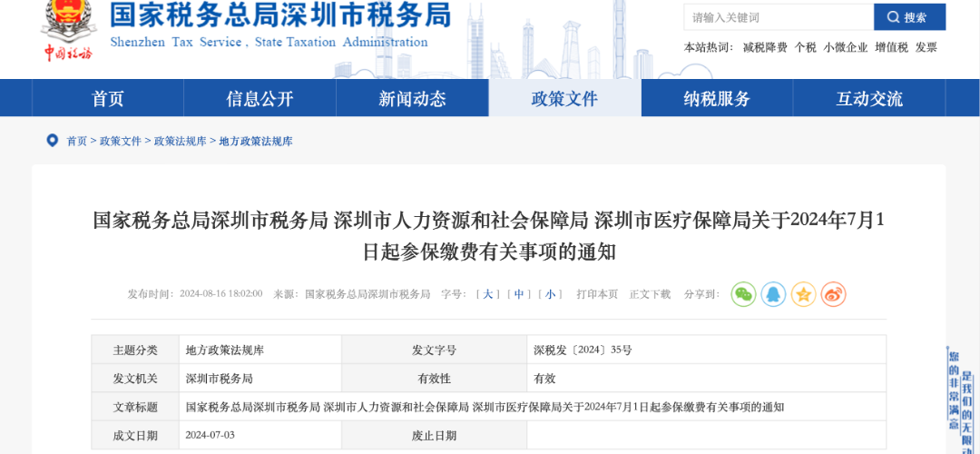Click the 搜索 search button
This screenshot has height=454, width=980.
click(909, 17)
